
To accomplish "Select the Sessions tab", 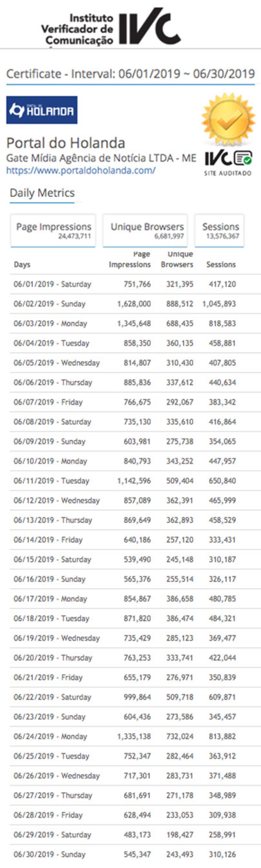I will point(220,230).
